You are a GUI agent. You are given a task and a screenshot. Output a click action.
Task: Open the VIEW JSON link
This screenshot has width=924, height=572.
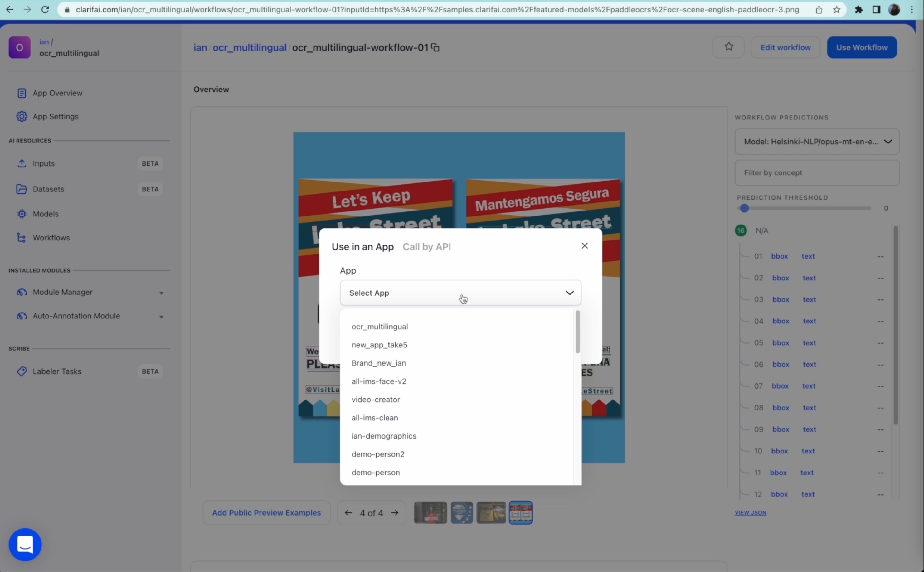click(750, 513)
